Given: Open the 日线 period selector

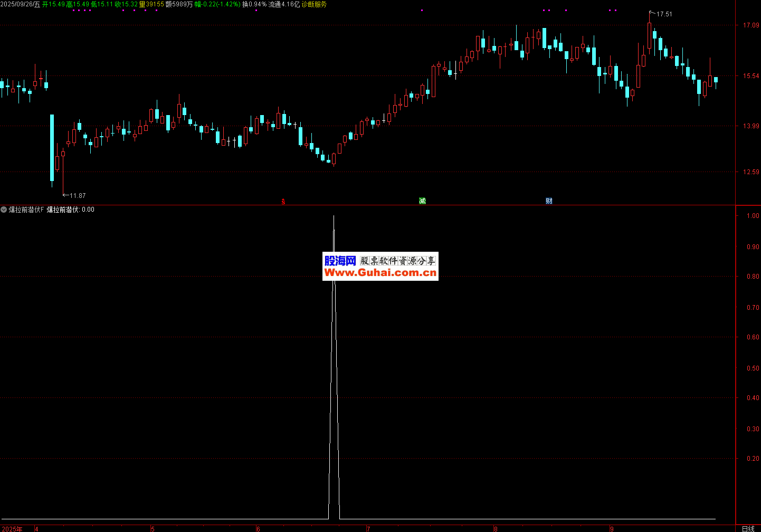Looking at the screenshot, I should 748,528.
